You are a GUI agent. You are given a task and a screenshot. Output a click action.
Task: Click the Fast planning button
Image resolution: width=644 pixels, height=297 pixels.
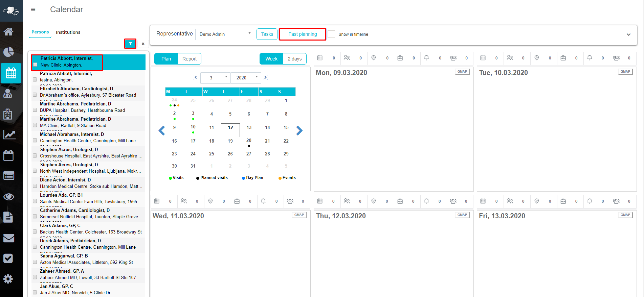pyautogui.click(x=303, y=34)
